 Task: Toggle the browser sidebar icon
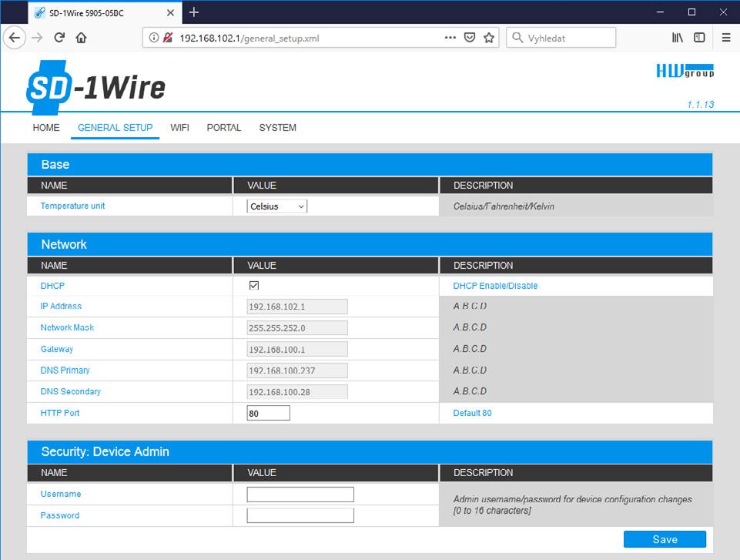click(699, 38)
